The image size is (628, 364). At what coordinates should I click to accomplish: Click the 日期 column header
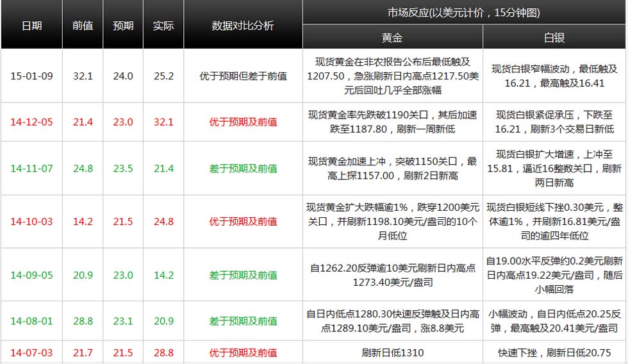click(x=31, y=25)
